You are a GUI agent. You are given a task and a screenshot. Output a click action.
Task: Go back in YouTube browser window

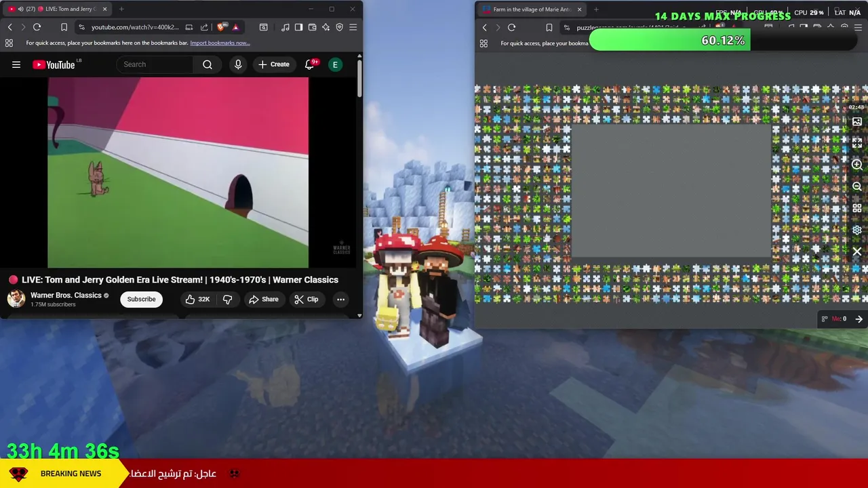coord(9,27)
